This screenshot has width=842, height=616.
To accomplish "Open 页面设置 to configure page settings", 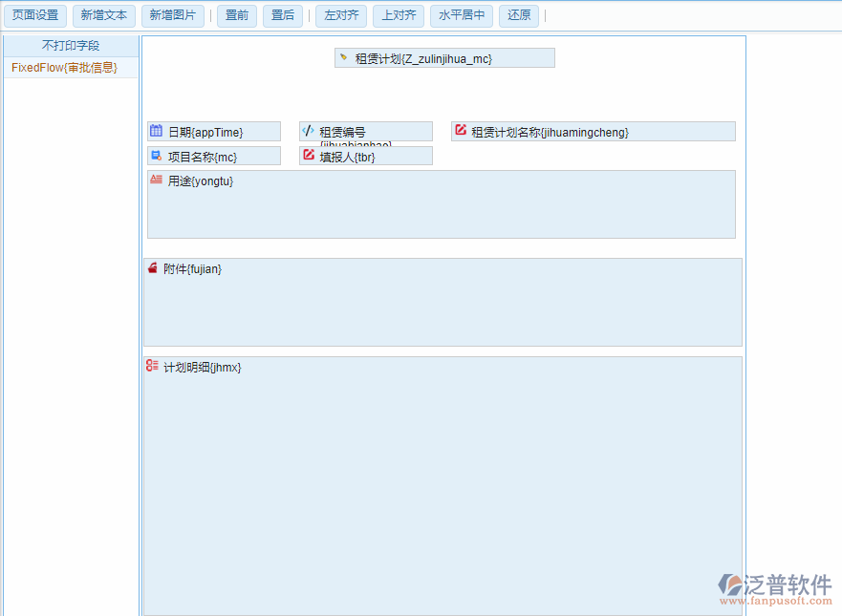I will click(x=35, y=15).
